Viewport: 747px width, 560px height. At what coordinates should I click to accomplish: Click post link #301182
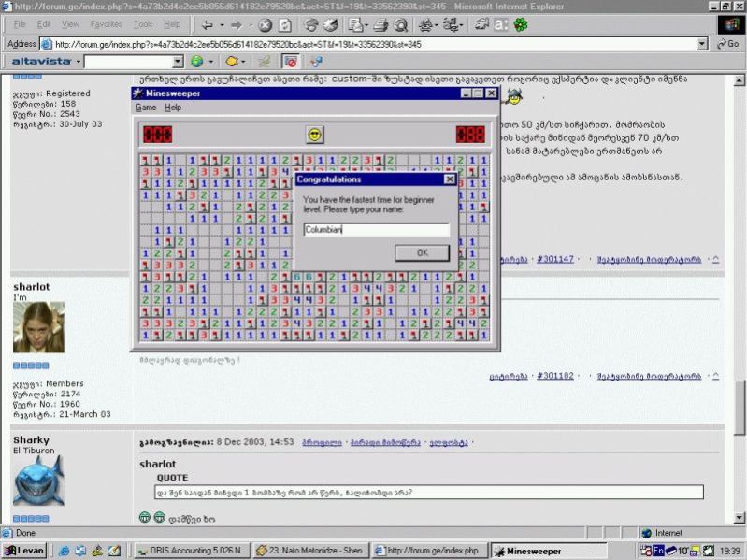(x=555, y=376)
